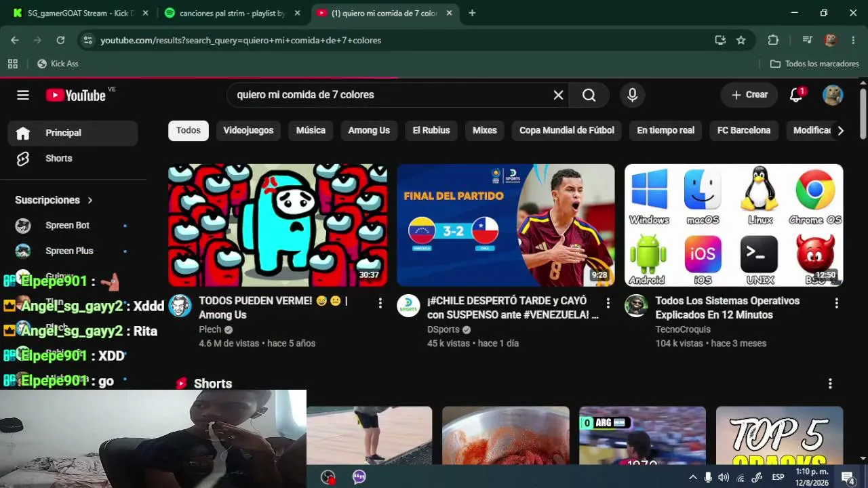Filter results by Música

point(311,131)
